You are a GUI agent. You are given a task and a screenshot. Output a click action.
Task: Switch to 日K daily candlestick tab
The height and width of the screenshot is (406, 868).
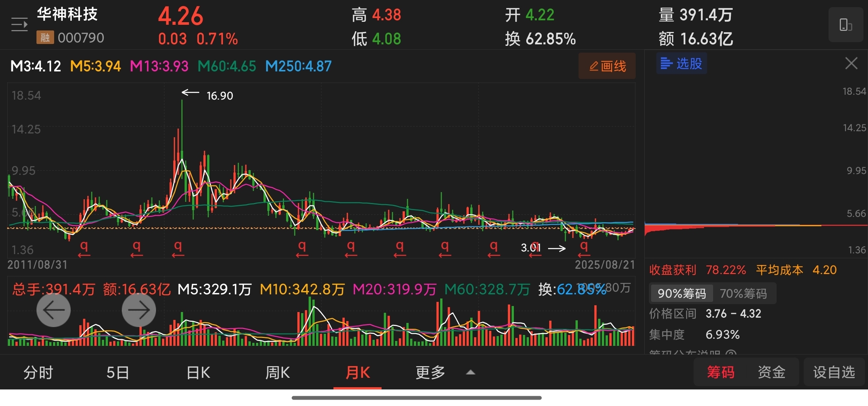[198, 373]
